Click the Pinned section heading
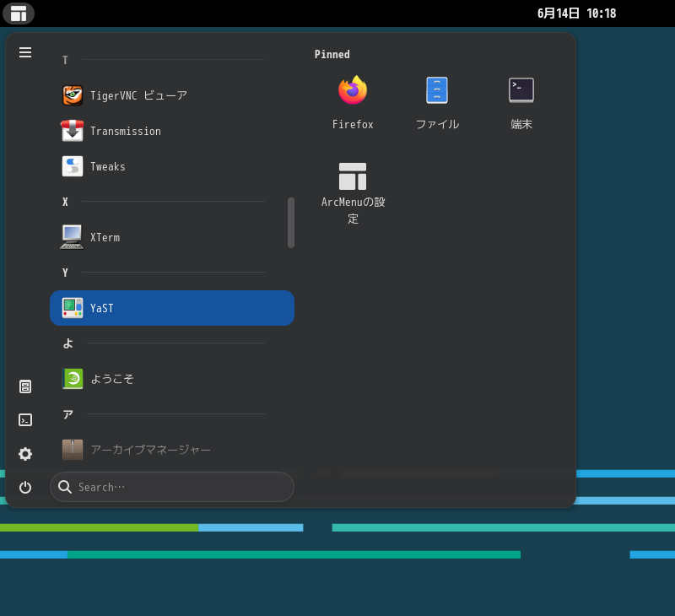675x616 pixels. [332, 54]
